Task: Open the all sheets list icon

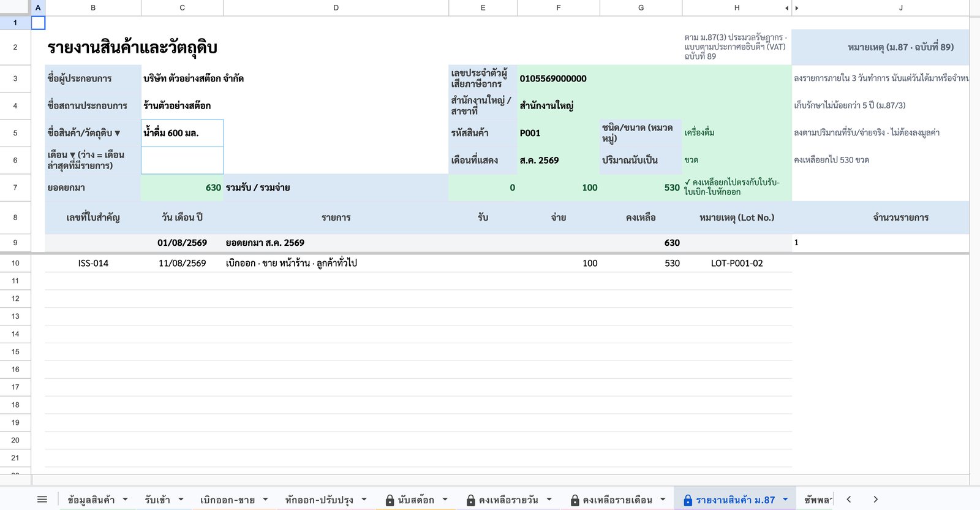Action: 42,500
